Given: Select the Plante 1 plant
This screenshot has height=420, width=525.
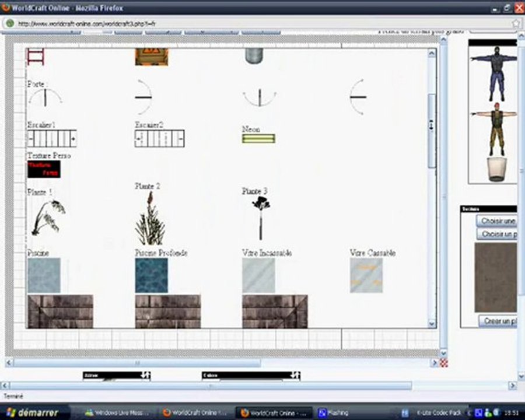Looking at the screenshot, I should (48, 218).
